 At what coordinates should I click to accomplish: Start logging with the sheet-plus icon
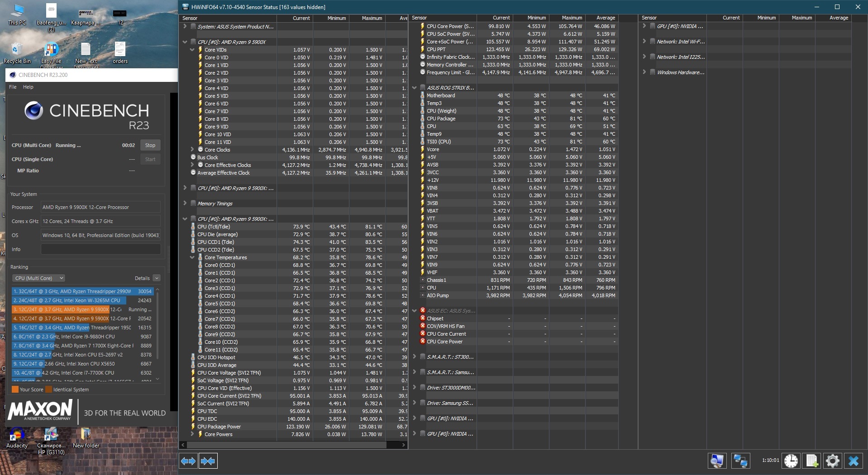pos(812,461)
